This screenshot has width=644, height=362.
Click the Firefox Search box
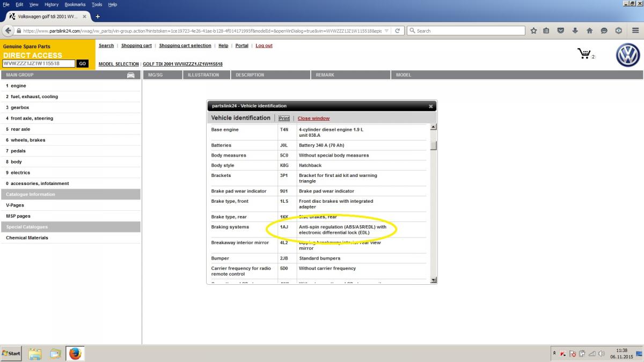tap(466, 31)
